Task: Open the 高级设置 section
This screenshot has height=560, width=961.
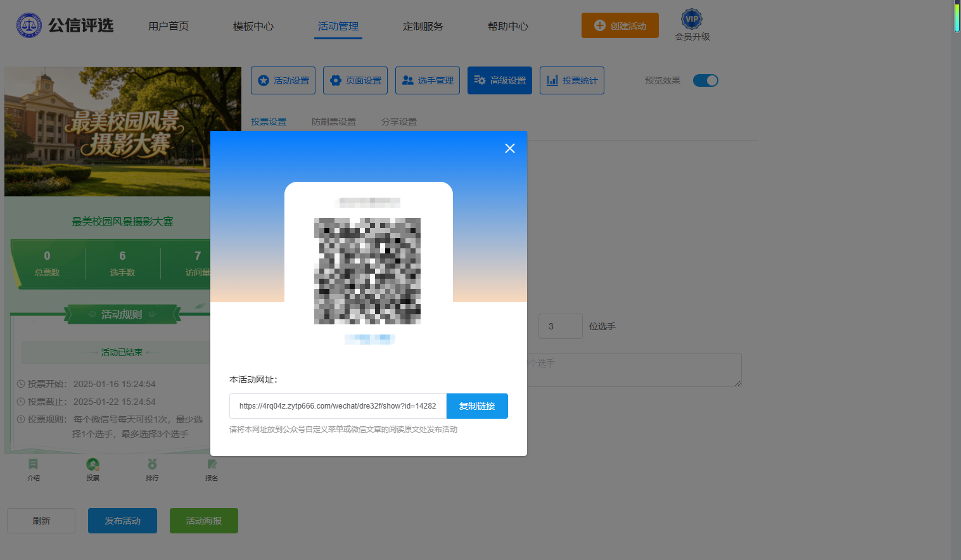Action: point(500,80)
